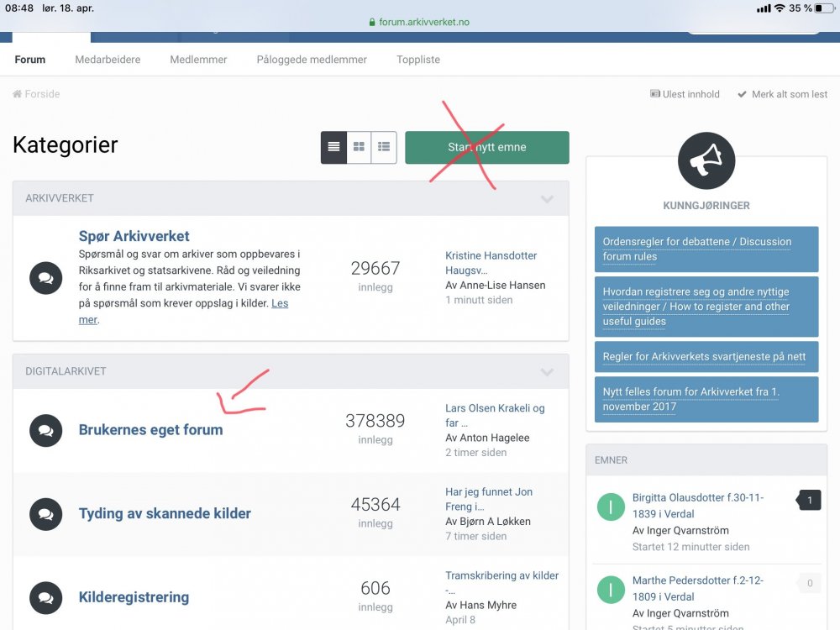Click author name Anne-Lise Hansen
840x630 pixels.
(502, 285)
